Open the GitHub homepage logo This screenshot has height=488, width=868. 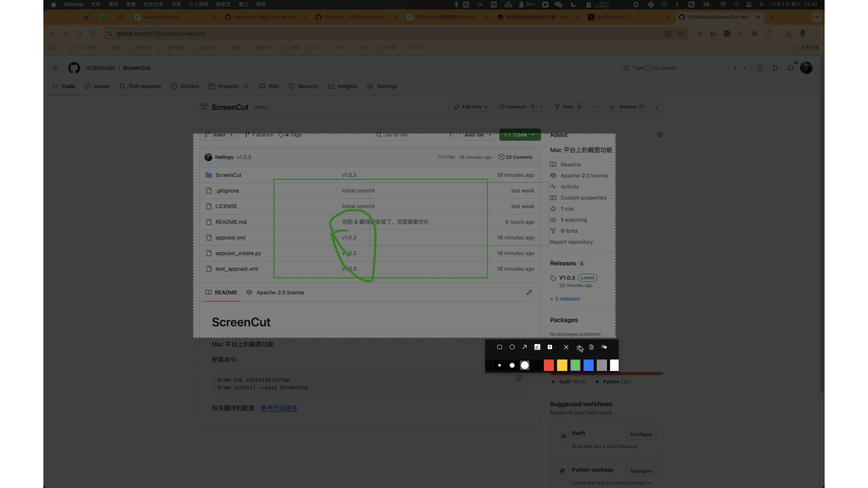(x=74, y=68)
